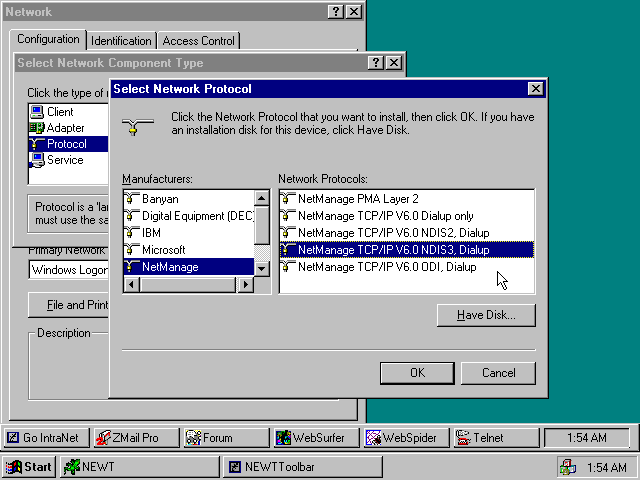Click icon beside TCP/IP V6.0 NDIS3 entry

coord(288,249)
